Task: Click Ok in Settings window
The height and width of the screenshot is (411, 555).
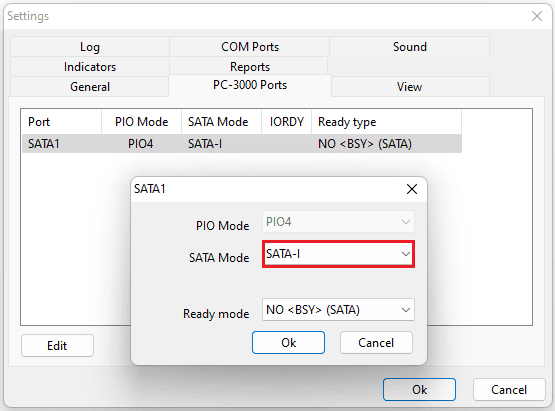Action: (x=419, y=390)
